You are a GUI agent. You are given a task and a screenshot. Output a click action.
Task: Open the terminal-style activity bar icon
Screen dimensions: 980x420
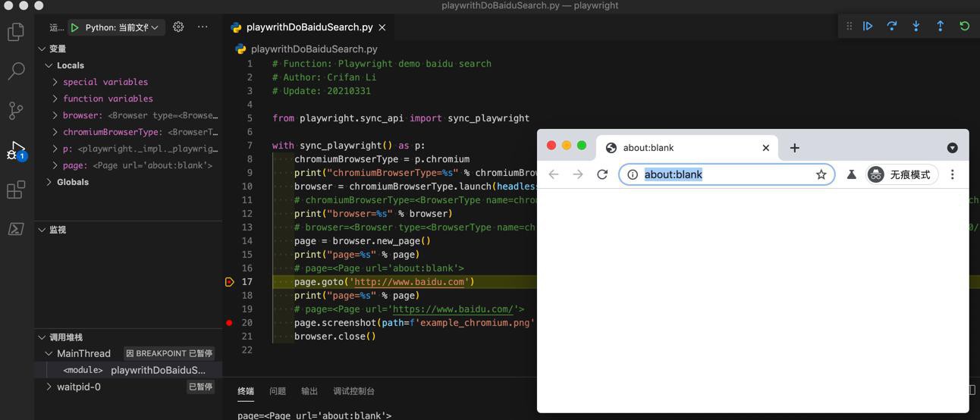[16, 229]
